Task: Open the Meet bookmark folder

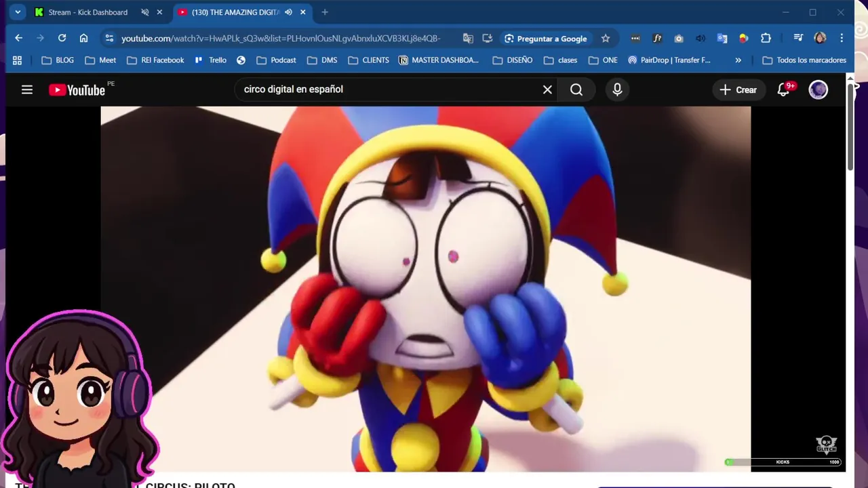Action: [100, 60]
